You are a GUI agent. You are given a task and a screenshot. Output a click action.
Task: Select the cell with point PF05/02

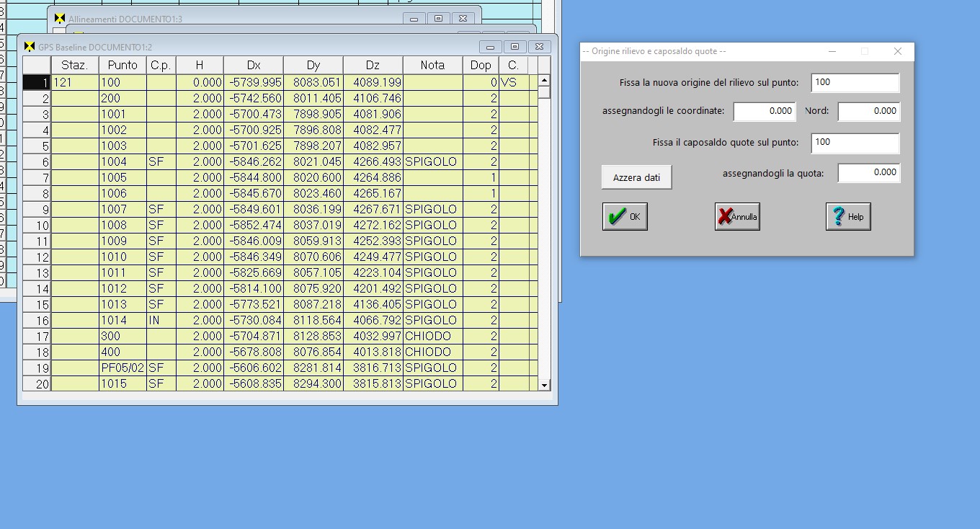122,368
